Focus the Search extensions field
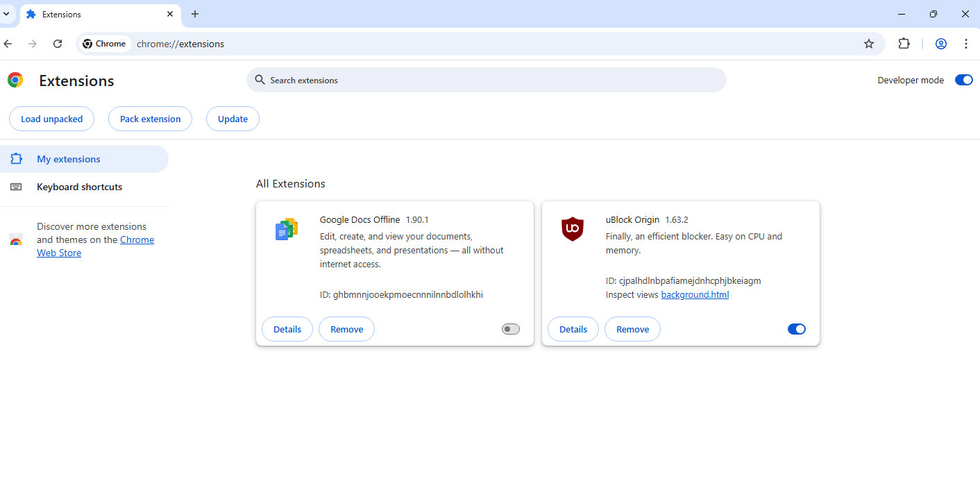Viewport: 980px width, 488px height. click(x=486, y=80)
